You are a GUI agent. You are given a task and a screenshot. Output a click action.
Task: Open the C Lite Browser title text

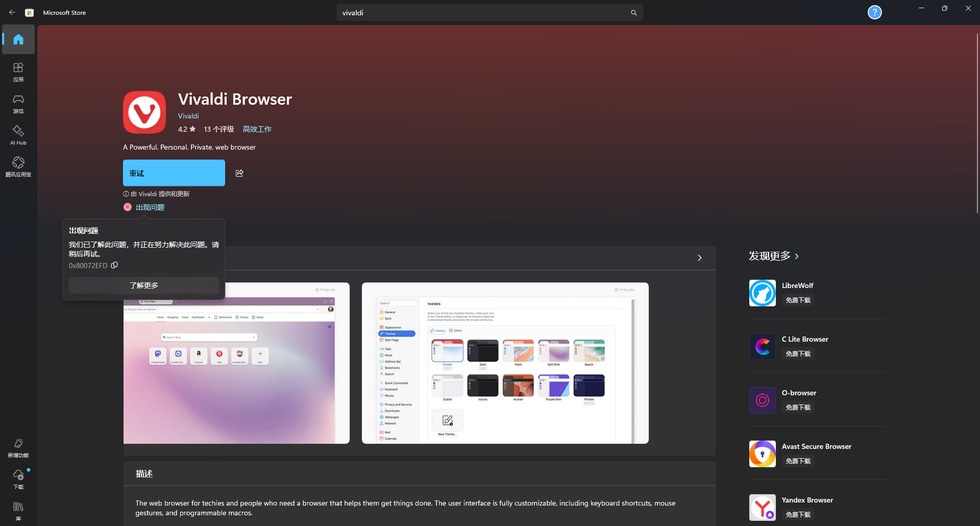(805, 339)
